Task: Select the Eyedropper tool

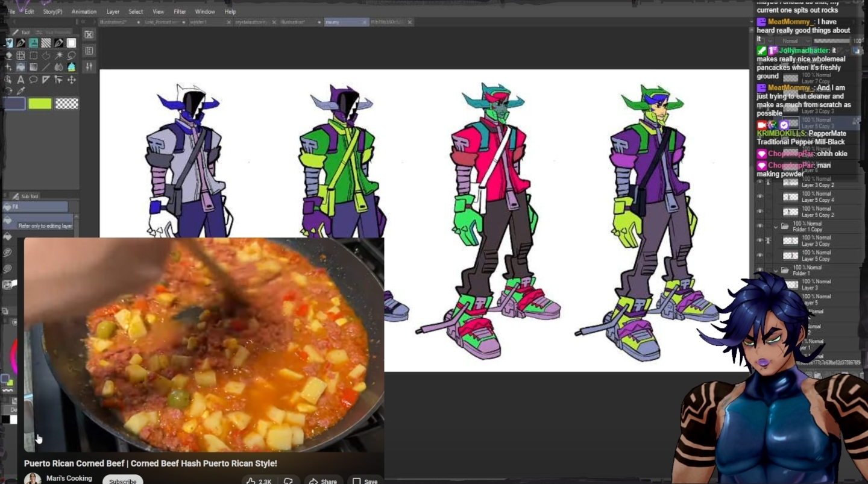Action: pos(20,91)
